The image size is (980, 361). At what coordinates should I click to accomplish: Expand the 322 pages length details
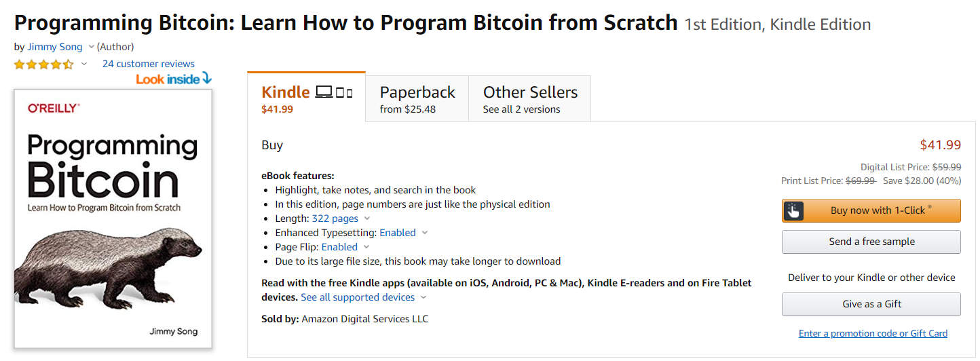click(367, 218)
